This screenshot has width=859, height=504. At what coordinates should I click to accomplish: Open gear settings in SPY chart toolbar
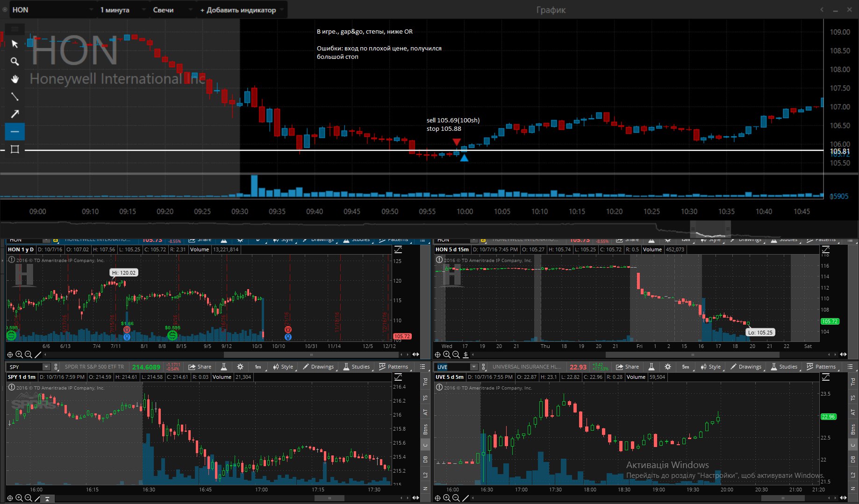240,367
